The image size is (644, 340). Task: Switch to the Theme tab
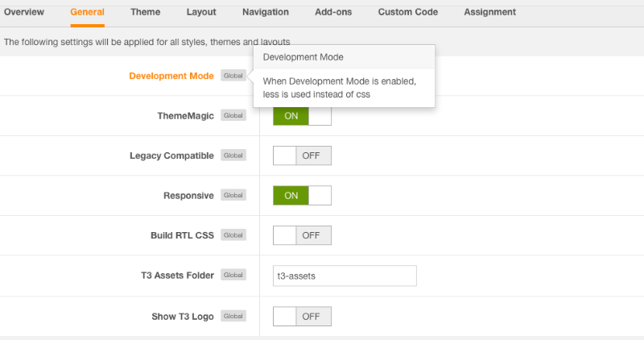[145, 12]
